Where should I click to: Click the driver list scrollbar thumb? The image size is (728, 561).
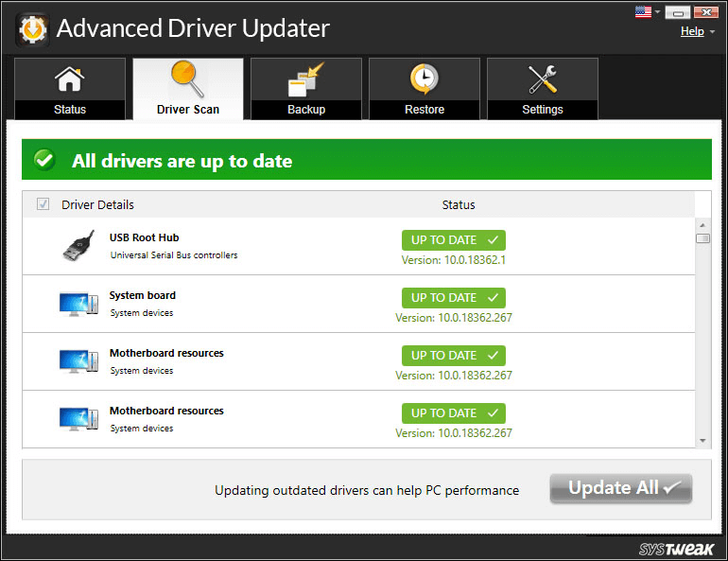click(702, 238)
